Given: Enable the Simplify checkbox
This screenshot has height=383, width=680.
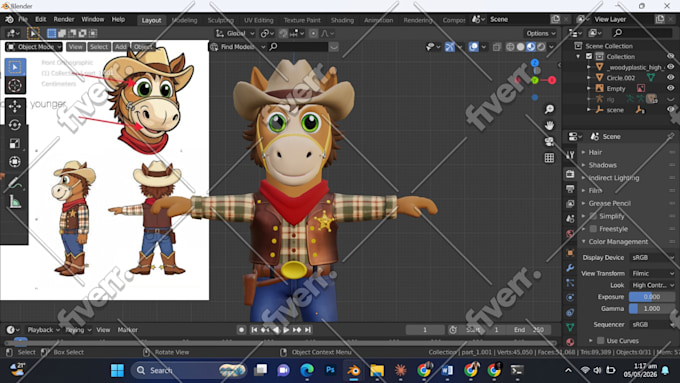Looking at the screenshot, I should pos(593,216).
